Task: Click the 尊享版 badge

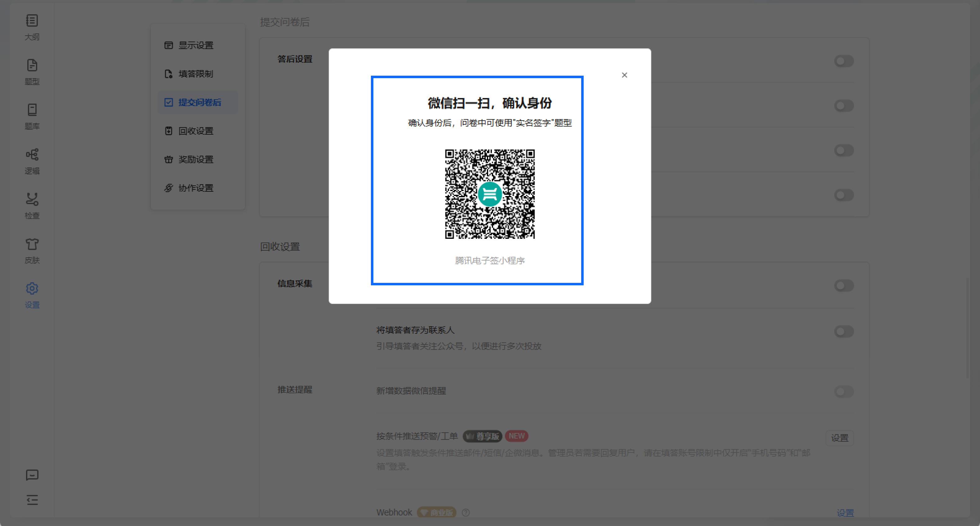Action: pyautogui.click(x=482, y=436)
